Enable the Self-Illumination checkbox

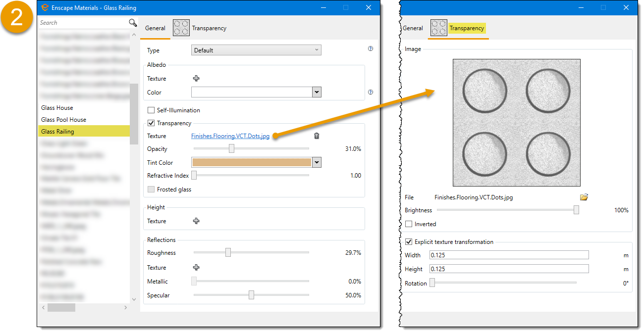pos(152,110)
